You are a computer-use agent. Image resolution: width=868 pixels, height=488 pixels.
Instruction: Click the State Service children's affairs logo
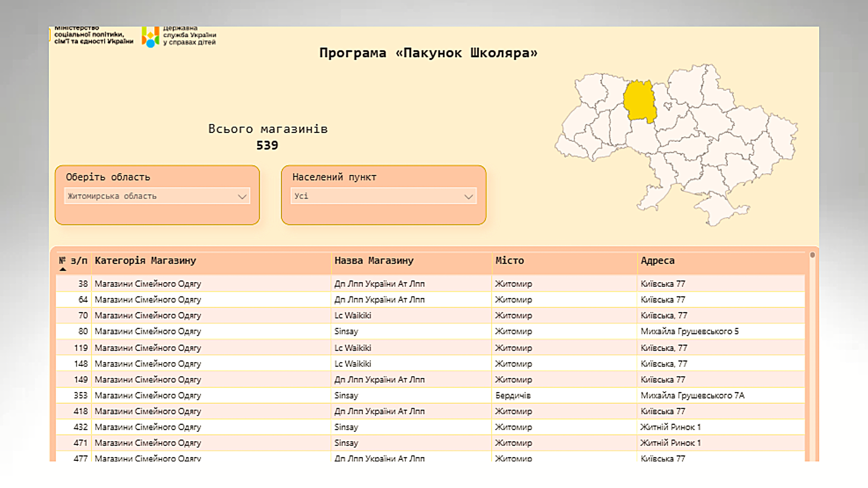(151, 37)
